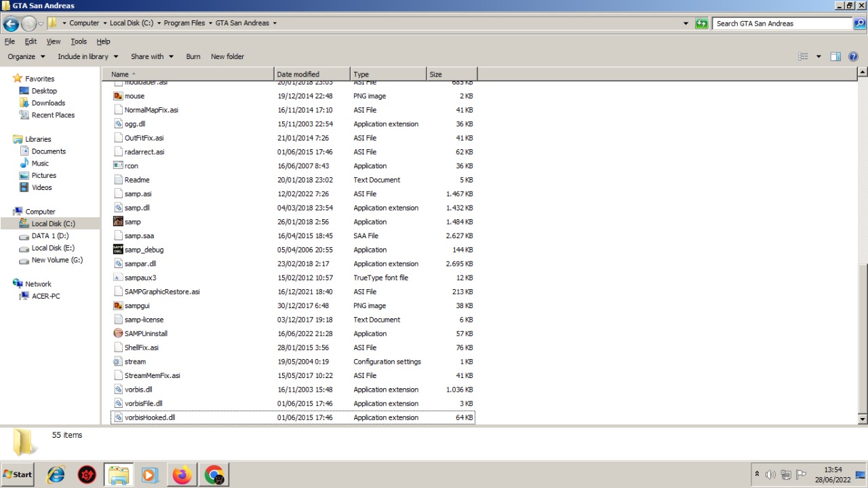The height and width of the screenshot is (488, 868).
Task: Select the samp application icon
Action: (118, 222)
